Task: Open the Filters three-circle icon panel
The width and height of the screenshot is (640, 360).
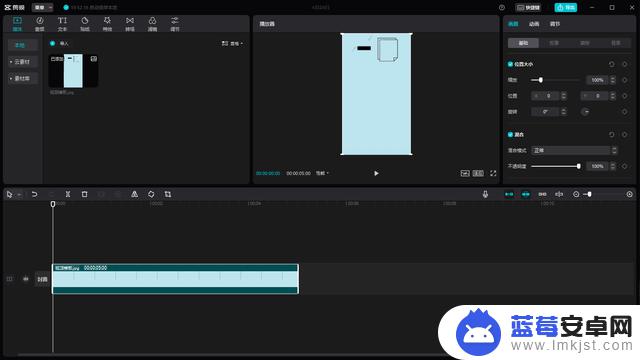Action: tap(152, 24)
